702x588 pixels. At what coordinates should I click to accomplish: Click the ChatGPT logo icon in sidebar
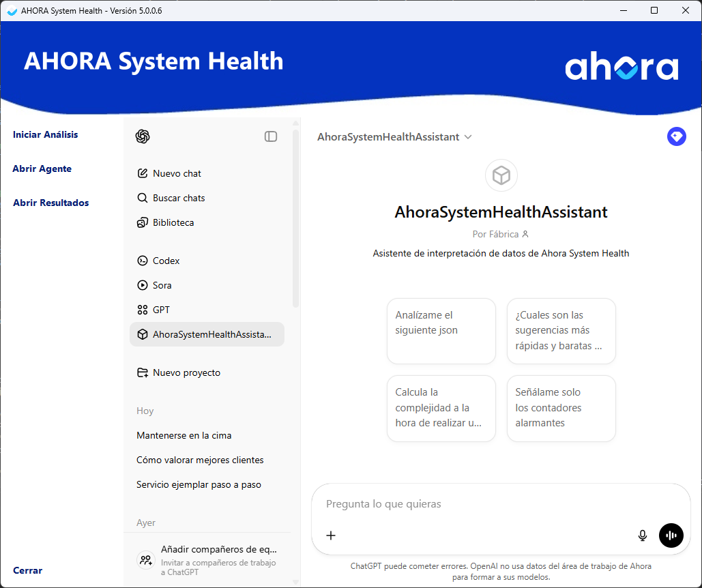point(143,136)
